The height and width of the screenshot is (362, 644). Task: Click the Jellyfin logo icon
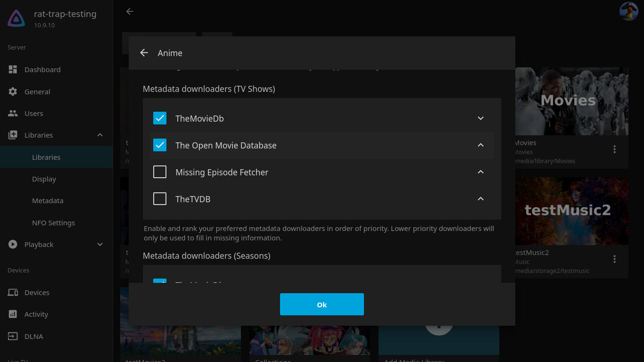point(17,18)
